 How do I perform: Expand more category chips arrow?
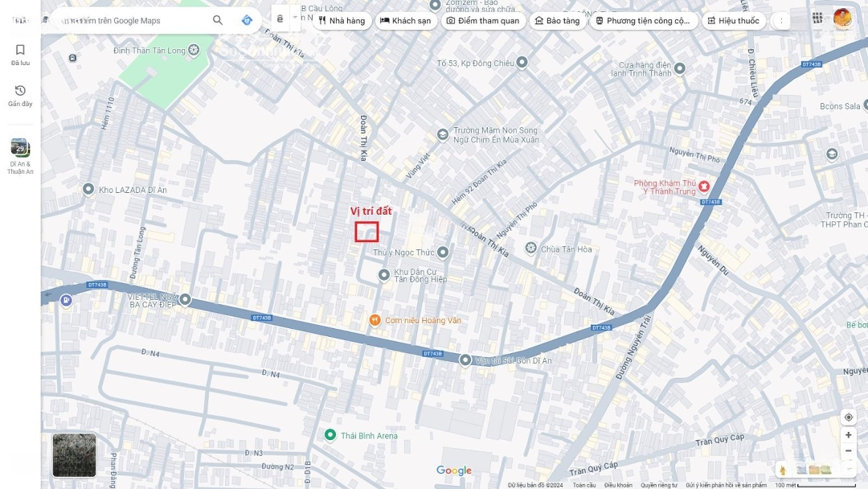780,21
